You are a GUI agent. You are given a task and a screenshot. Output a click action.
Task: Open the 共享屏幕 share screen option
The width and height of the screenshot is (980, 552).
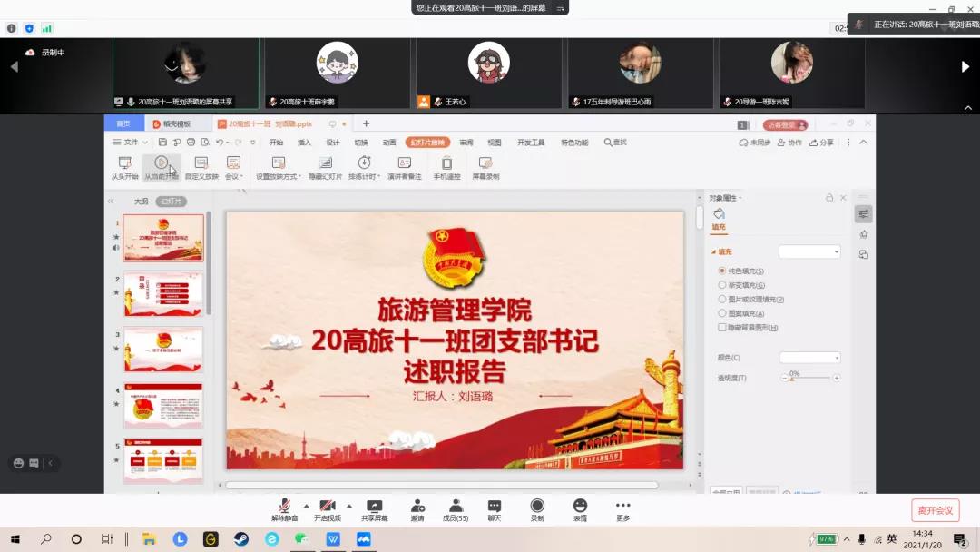(374, 506)
